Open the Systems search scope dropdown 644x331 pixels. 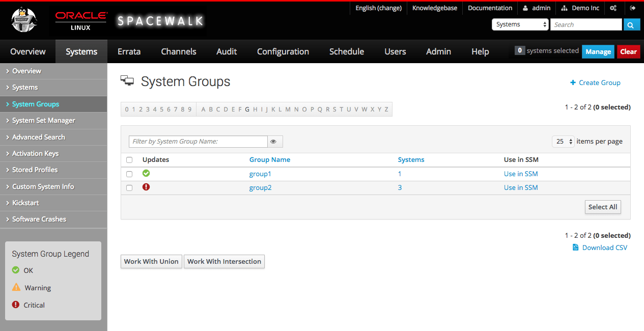tap(520, 24)
